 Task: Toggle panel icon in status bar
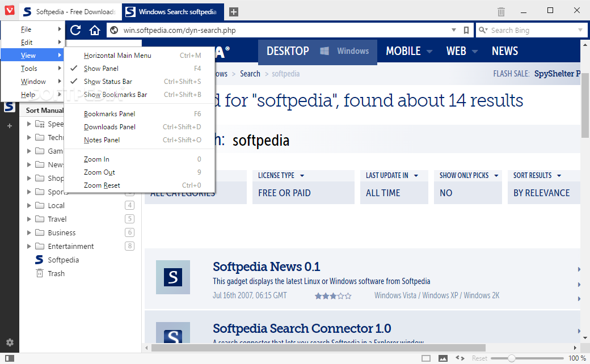[x=10, y=358]
